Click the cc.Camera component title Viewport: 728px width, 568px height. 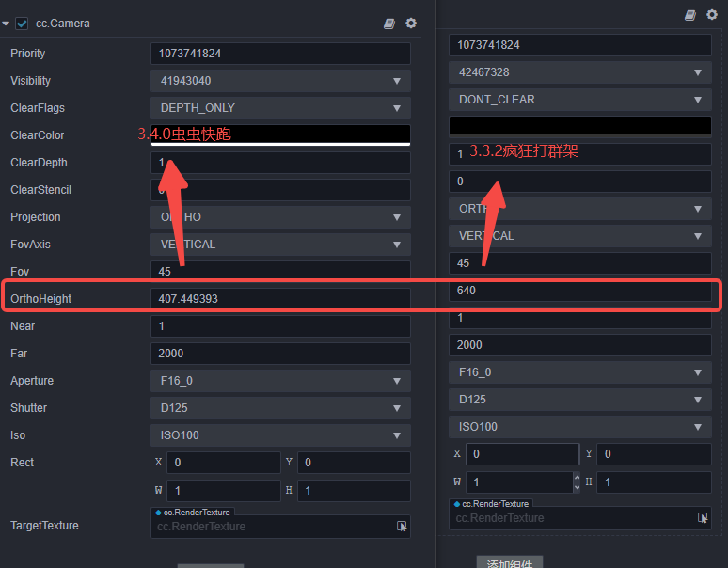(63, 24)
